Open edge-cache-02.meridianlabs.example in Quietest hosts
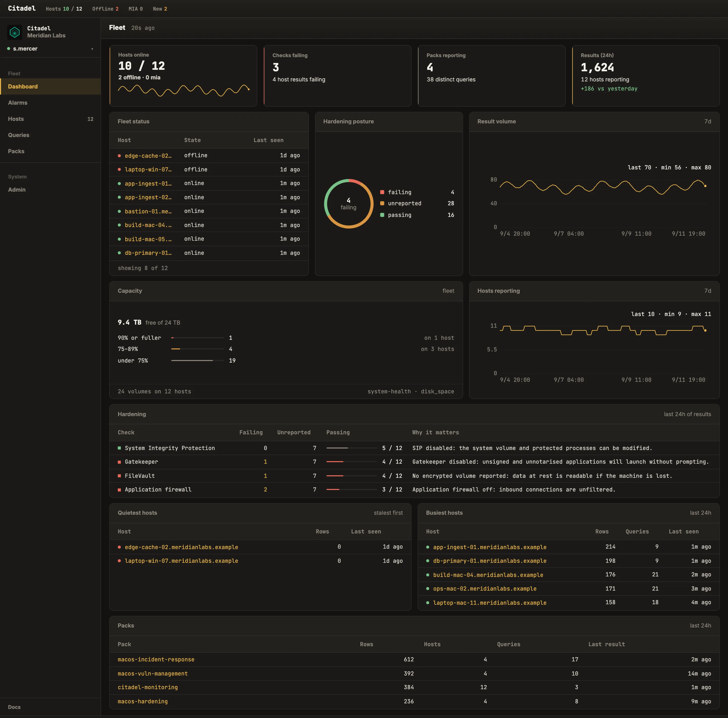This screenshot has width=728, height=718. coord(181,547)
